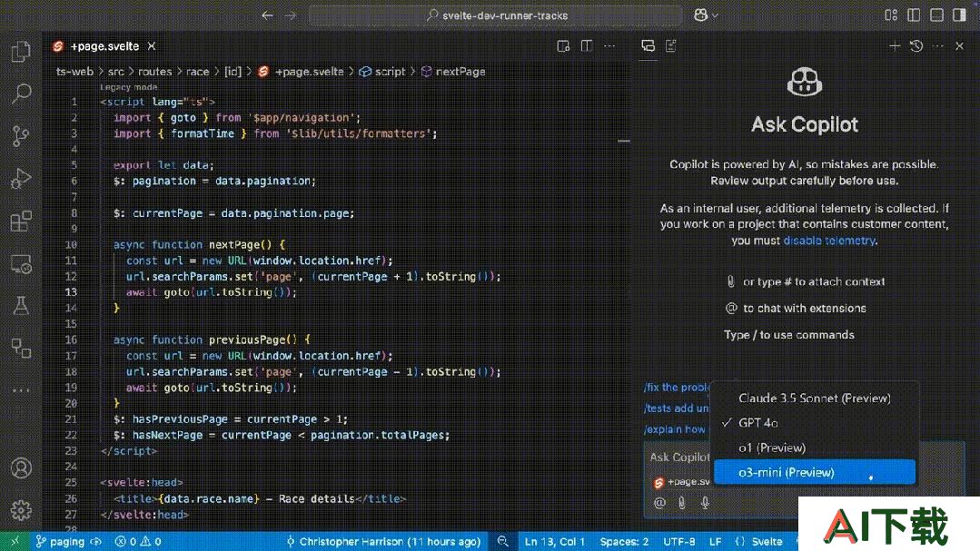The height and width of the screenshot is (551, 980).
Task: Click the paging branch in status bar
Action: coord(59,541)
